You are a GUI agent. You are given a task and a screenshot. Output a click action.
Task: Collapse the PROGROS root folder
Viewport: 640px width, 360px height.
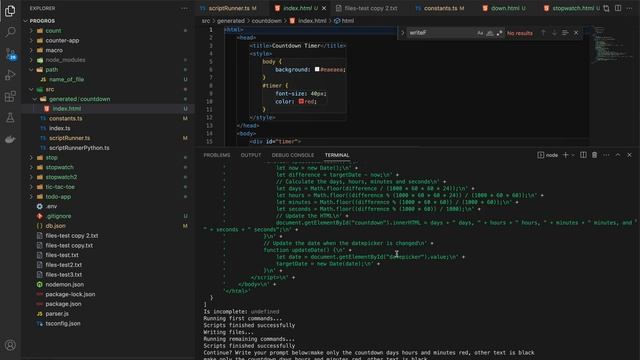coord(25,21)
